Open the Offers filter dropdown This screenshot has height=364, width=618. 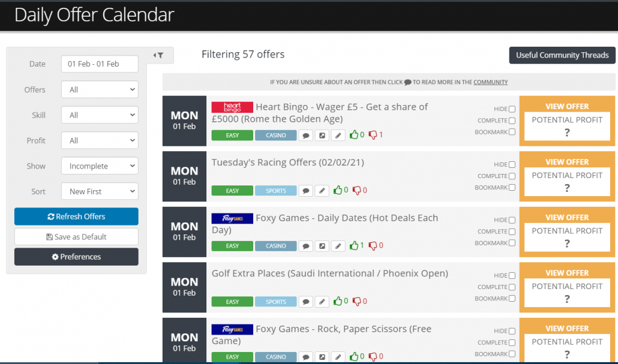[x=100, y=89]
